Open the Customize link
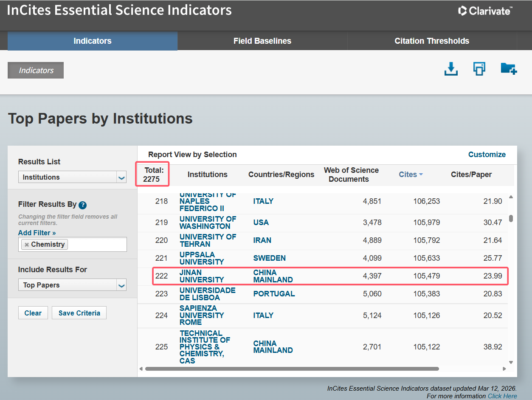Image resolution: width=532 pixels, height=400 pixels. tap(487, 155)
